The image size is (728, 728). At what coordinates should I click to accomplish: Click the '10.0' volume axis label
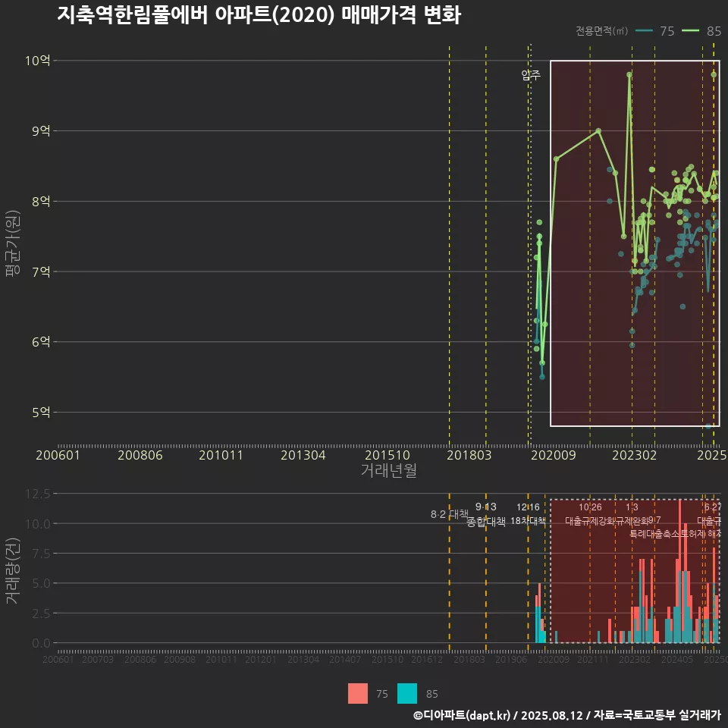click(x=38, y=524)
